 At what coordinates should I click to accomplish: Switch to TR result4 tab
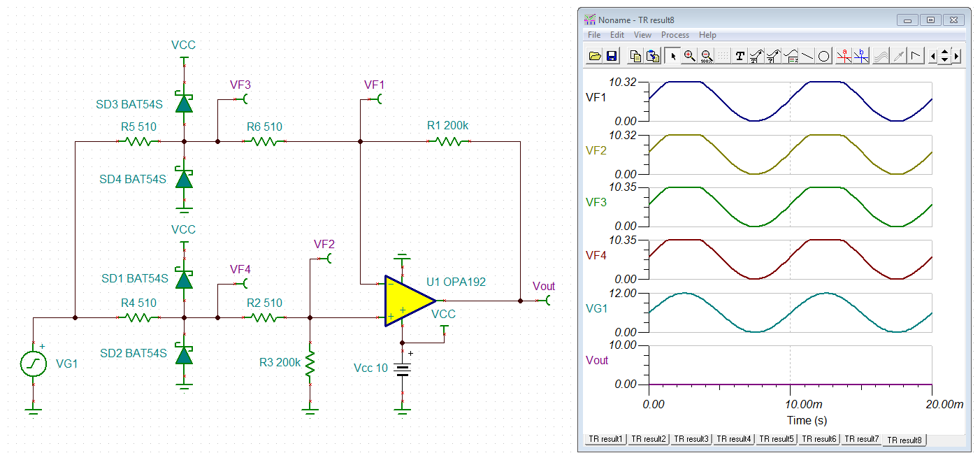pos(734,439)
